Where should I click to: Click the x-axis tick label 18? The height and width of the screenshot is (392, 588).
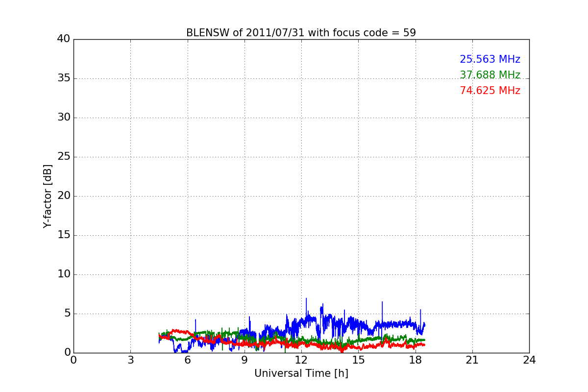(x=415, y=360)
